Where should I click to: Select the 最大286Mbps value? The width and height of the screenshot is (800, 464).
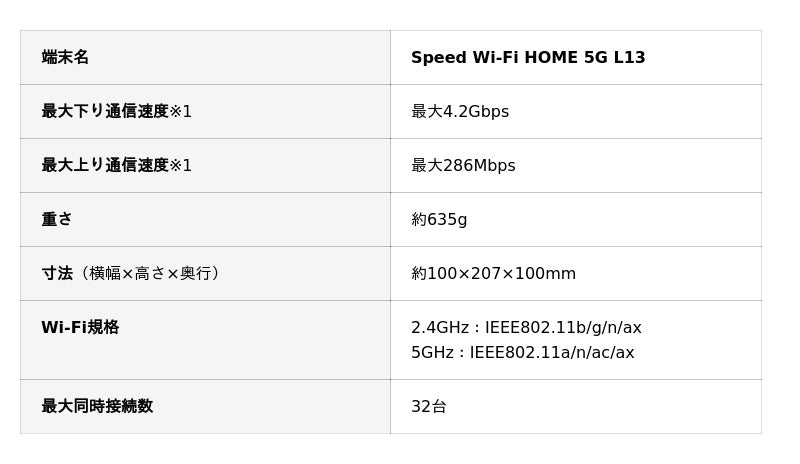click(463, 166)
